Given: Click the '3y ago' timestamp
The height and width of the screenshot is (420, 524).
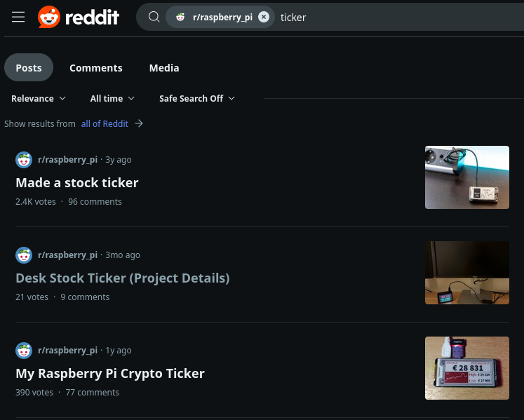Looking at the screenshot, I should (119, 160).
